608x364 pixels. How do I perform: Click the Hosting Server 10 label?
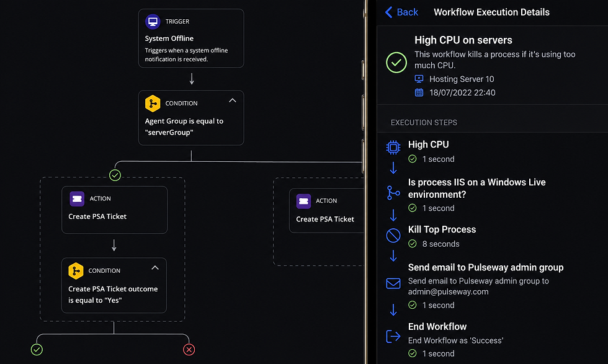pos(462,79)
